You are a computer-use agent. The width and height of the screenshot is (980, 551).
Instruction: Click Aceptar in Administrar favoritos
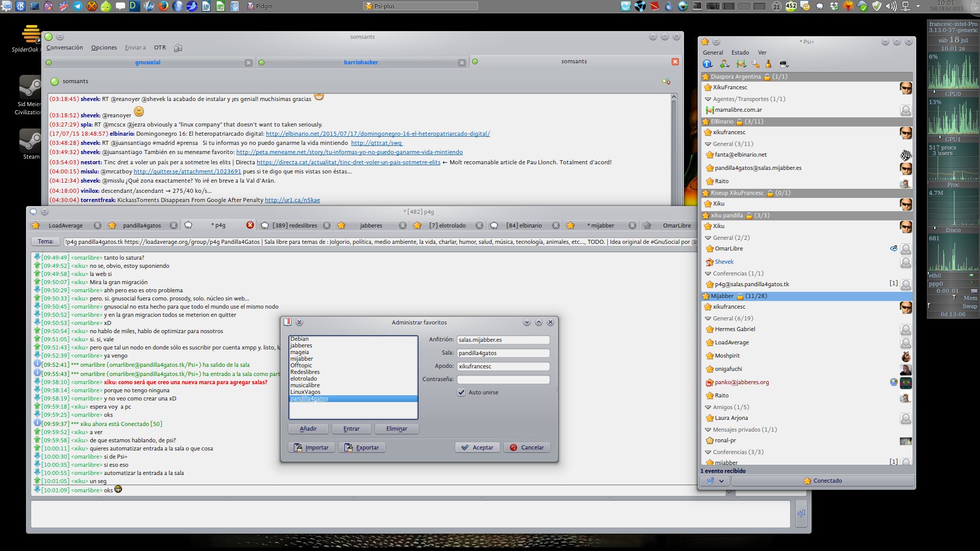point(477,447)
